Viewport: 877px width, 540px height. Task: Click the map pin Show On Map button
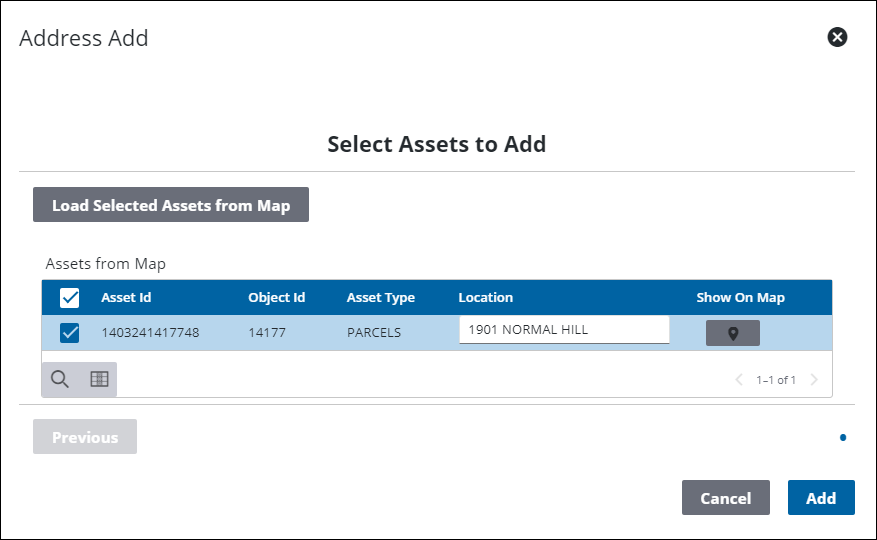[732, 333]
